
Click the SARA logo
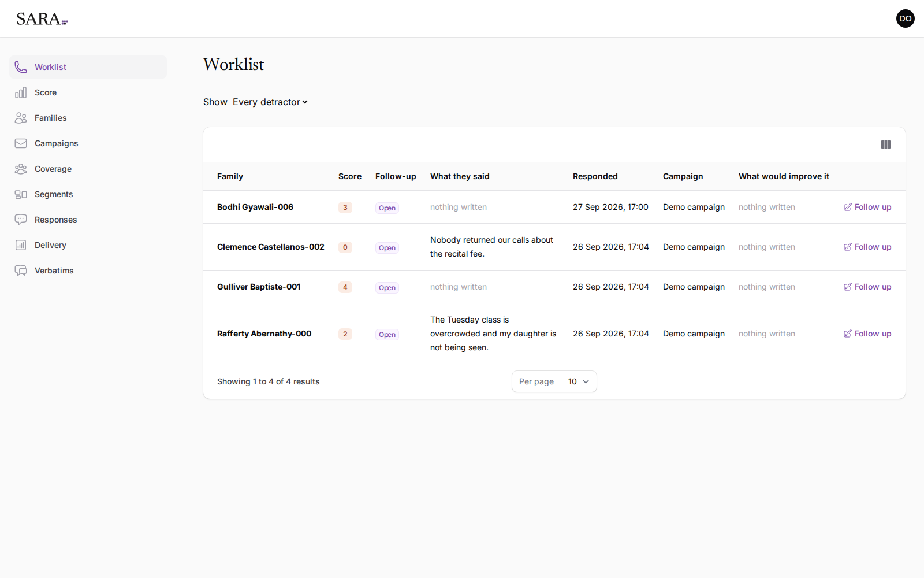pyautogui.click(x=42, y=19)
